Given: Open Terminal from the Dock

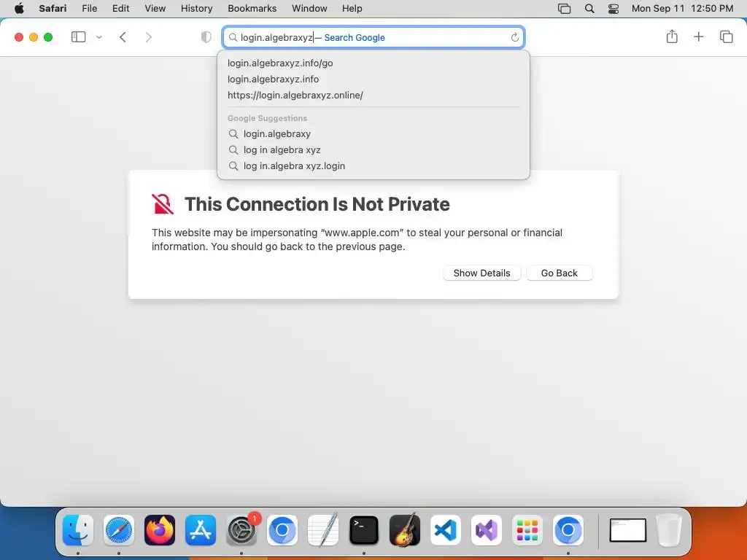Looking at the screenshot, I should [364, 530].
